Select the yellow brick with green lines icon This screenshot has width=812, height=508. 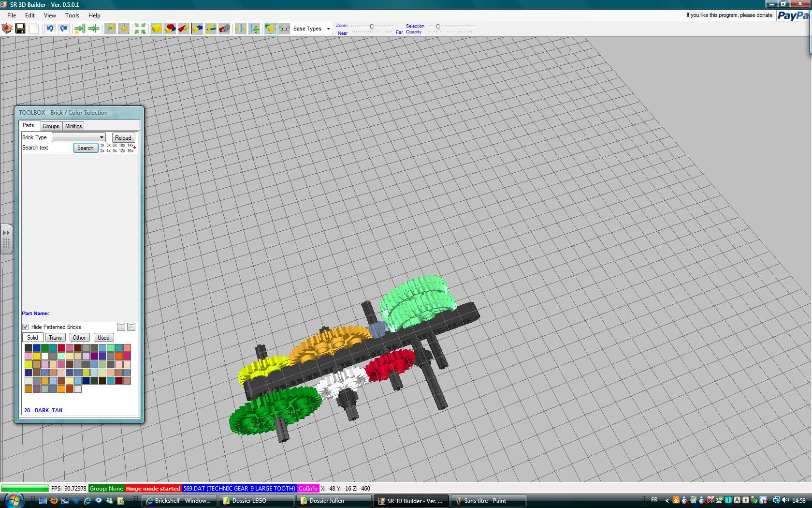pos(211,29)
